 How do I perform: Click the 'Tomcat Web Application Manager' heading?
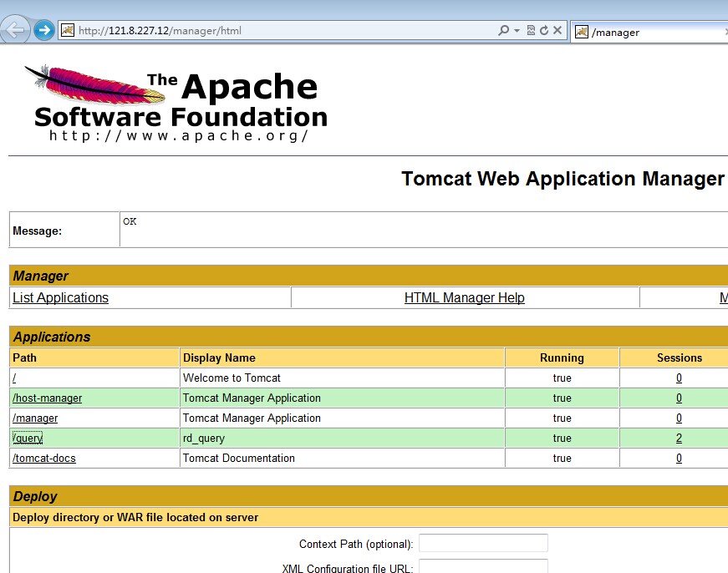coord(563,179)
